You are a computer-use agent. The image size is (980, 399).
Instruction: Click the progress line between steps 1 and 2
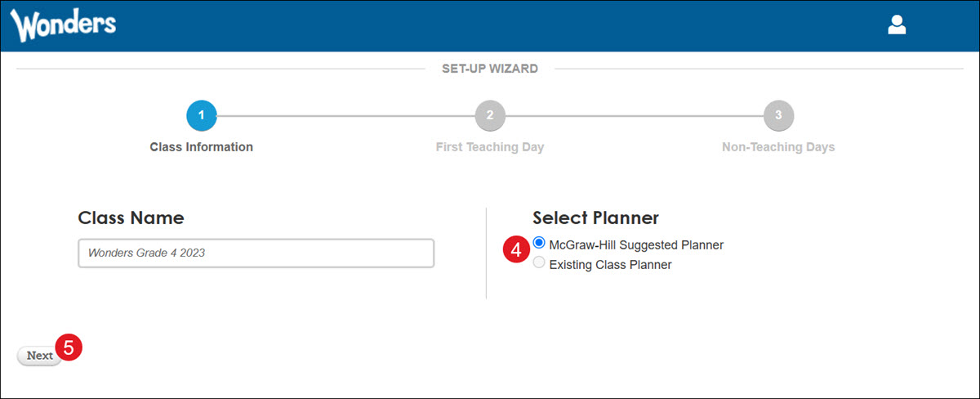(x=345, y=116)
